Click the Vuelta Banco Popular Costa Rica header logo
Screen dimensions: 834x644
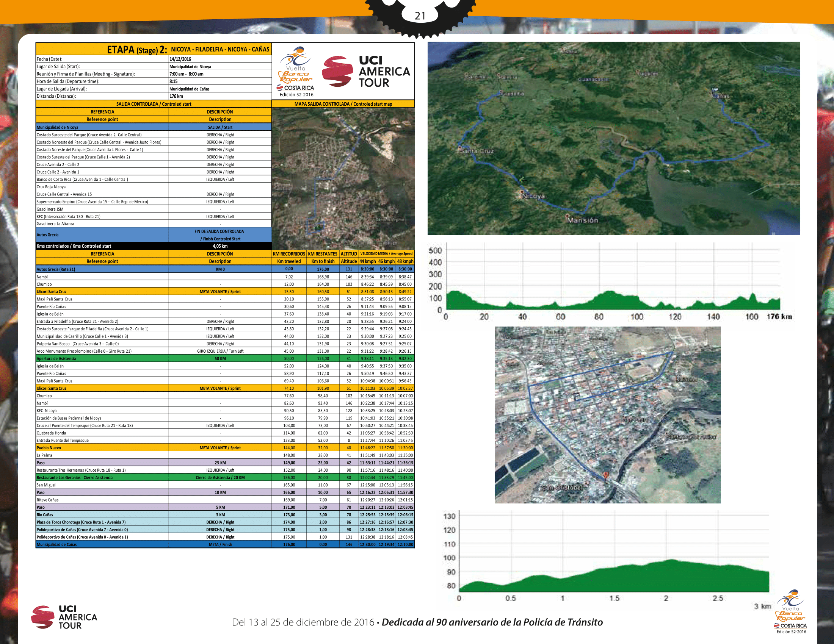[296, 72]
